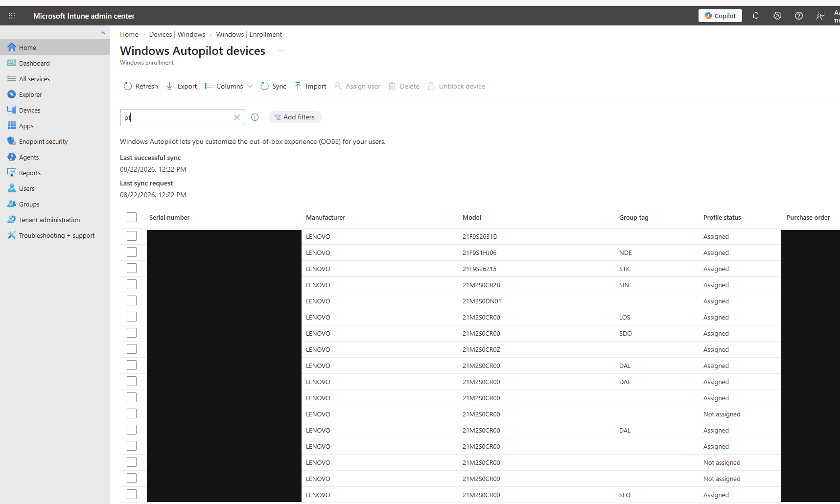Collapse the left navigation sidebar

pyautogui.click(x=103, y=32)
